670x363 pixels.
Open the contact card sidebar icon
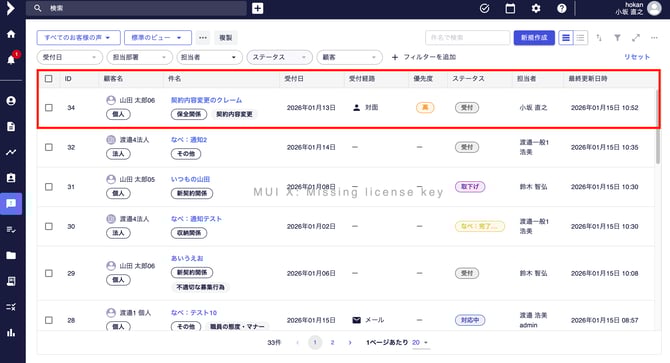11,178
